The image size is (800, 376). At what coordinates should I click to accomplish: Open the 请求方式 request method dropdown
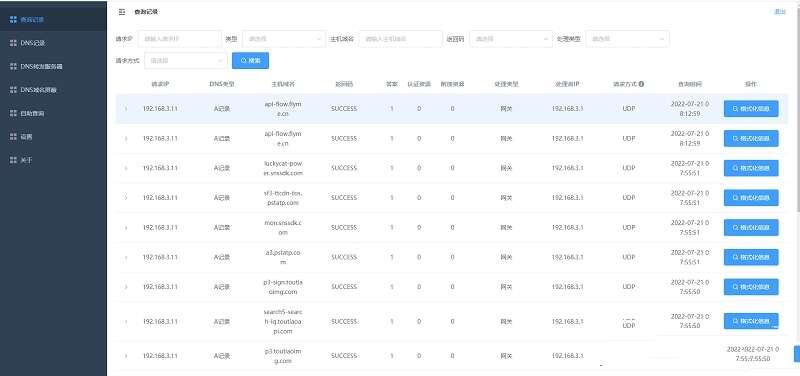[186, 61]
